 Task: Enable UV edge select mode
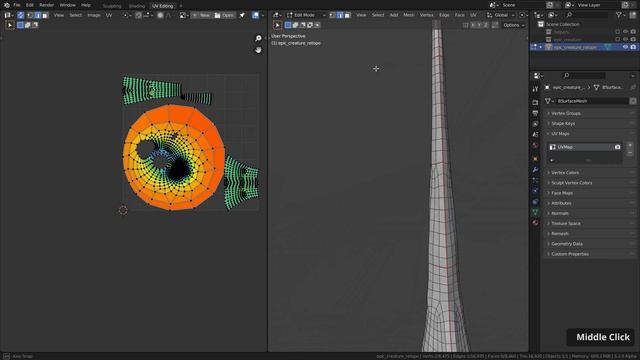click(38, 15)
